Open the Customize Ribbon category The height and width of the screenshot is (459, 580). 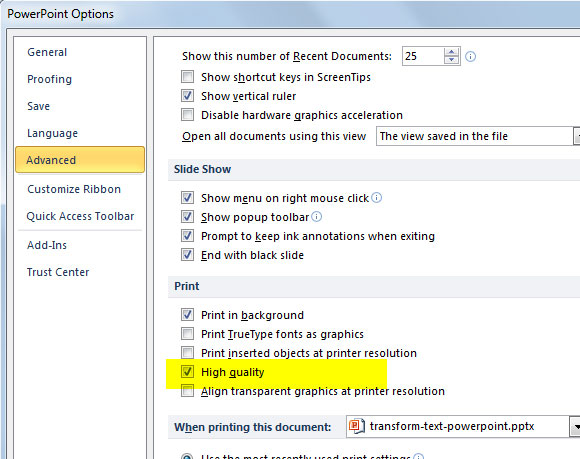point(74,189)
